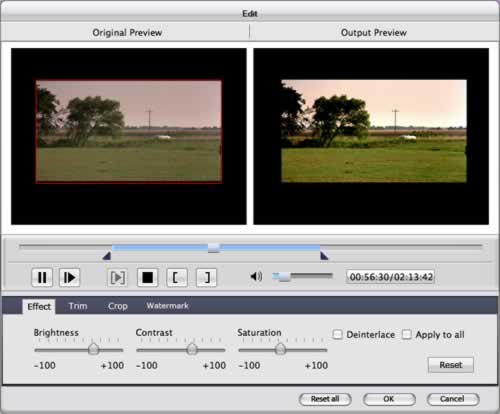Click the Reset all button
The width and height of the screenshot is (500, 414).
325,399
